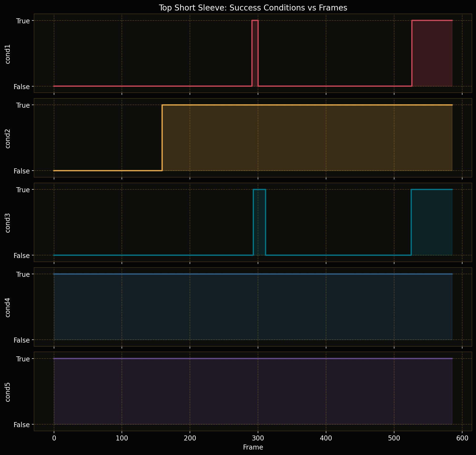The width and height of the screenshot is (476, 455).
Task: Click the cond5 y-axis label
Action: tap(8, 391)
